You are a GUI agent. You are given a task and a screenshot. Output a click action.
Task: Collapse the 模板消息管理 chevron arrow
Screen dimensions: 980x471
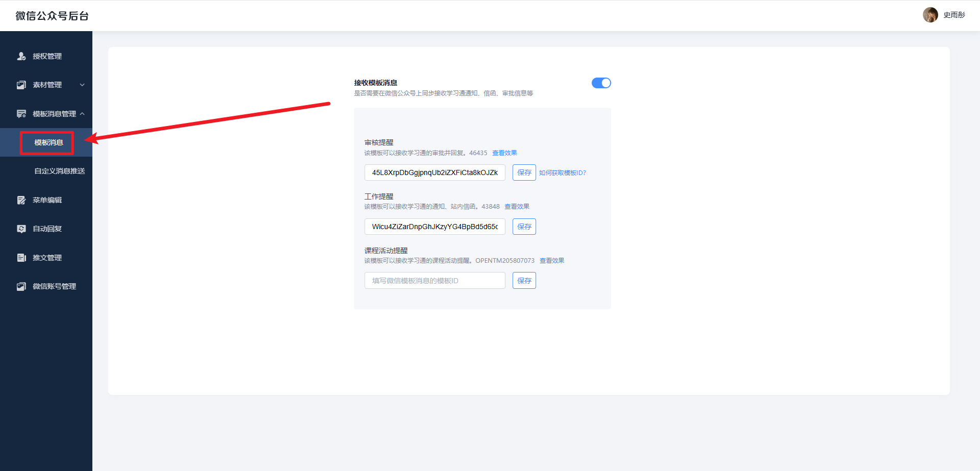[82, 114]
